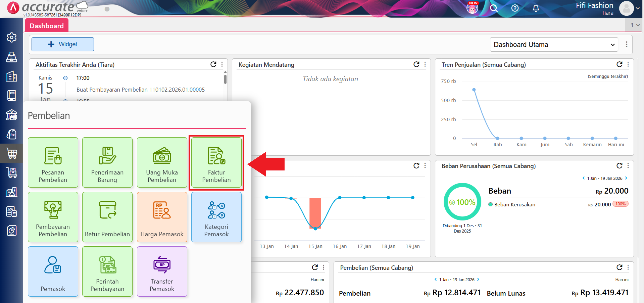Open Pesanan Pembelian tile
This screenshot has height=303, width=644.
pos(53,162)
